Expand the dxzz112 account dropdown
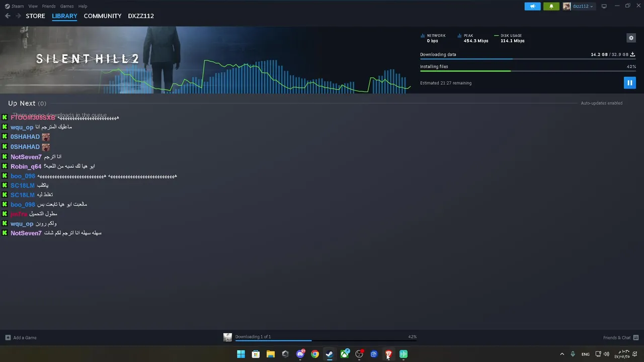The width and height of the screenshot is (644, 362). point(583,6)
